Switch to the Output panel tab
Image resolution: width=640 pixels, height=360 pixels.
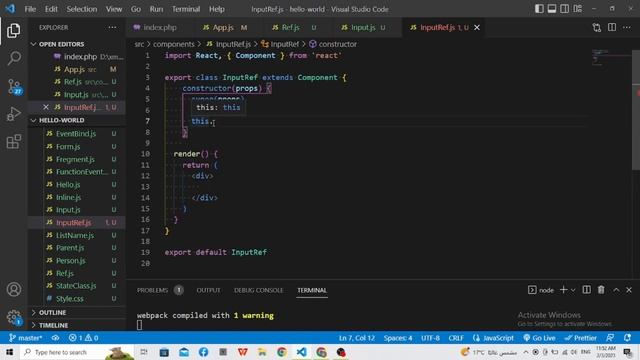click(208, 290)
